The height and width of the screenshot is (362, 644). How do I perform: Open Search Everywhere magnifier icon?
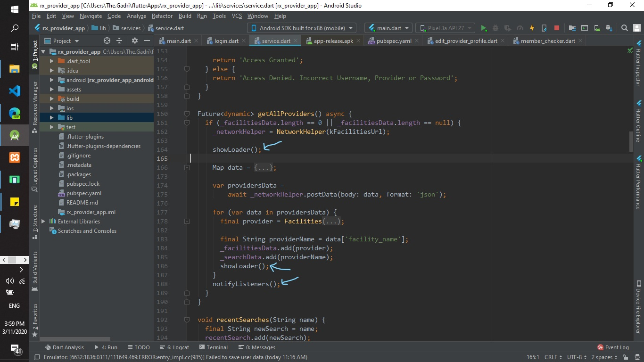point(625,28)
